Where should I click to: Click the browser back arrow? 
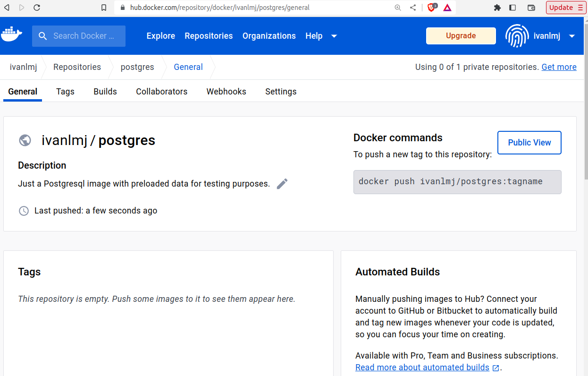click(x=7, y=8)
